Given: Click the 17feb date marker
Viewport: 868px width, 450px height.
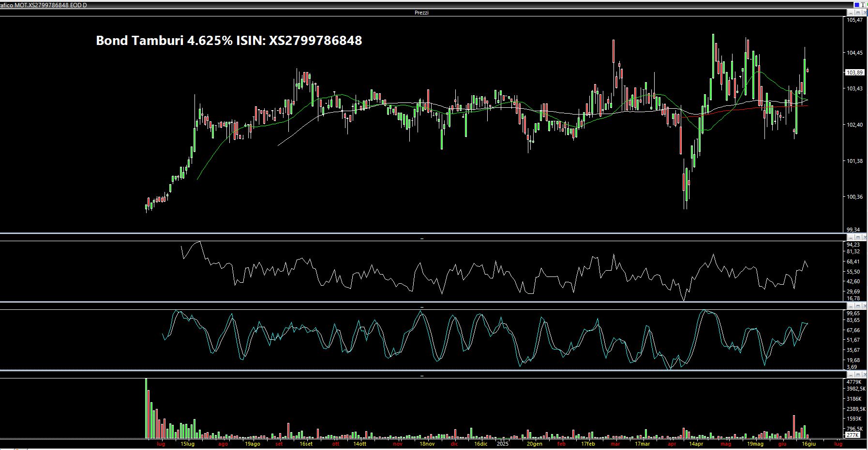Looking at the screenshot, I should [588, 444].
